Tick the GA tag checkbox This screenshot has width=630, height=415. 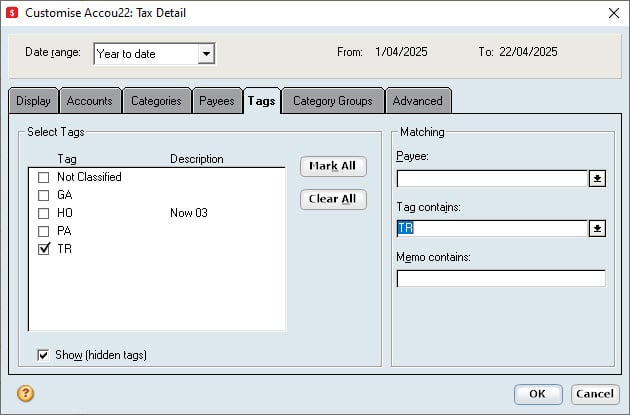[43, 195]
